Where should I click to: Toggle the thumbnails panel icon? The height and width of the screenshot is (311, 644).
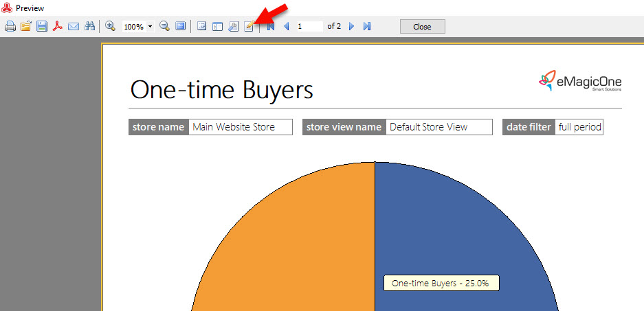[217, 27]
